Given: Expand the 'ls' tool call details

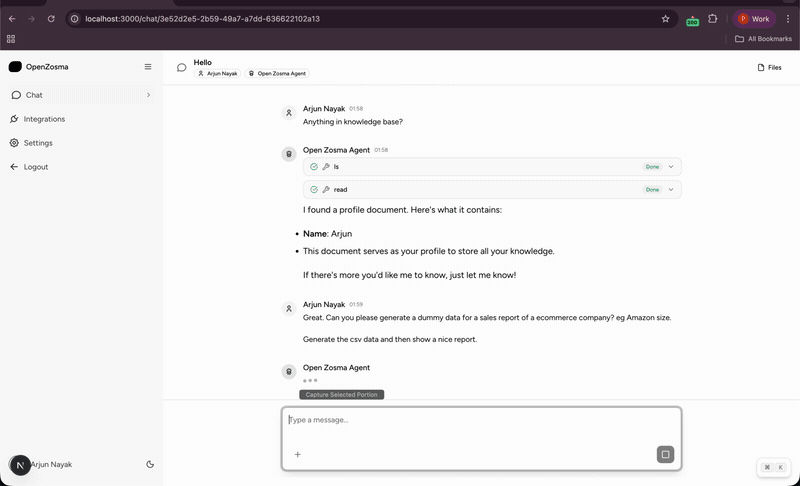Looking at the screenshot, I should 671,167.
